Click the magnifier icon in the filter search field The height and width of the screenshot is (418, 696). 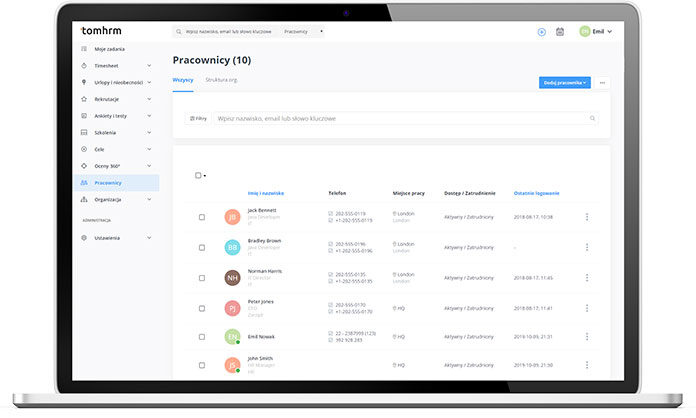pyautogui.click(x=592, y=118)
